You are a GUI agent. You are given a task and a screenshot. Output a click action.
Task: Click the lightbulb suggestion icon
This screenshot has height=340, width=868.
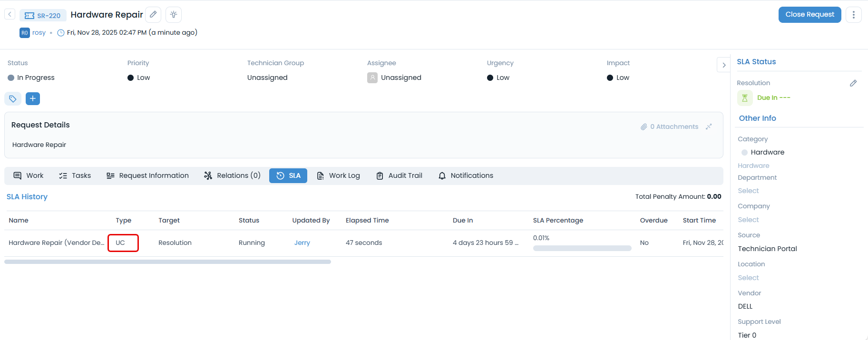(174, 15)
